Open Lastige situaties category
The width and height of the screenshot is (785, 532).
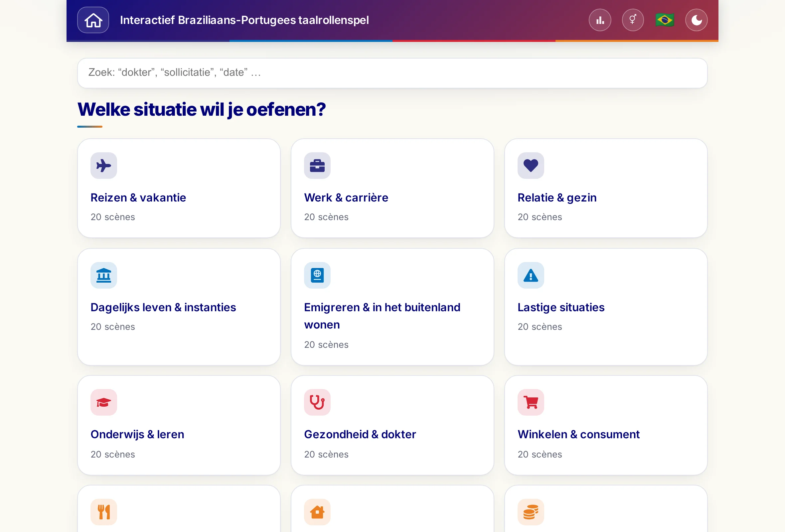606,307
